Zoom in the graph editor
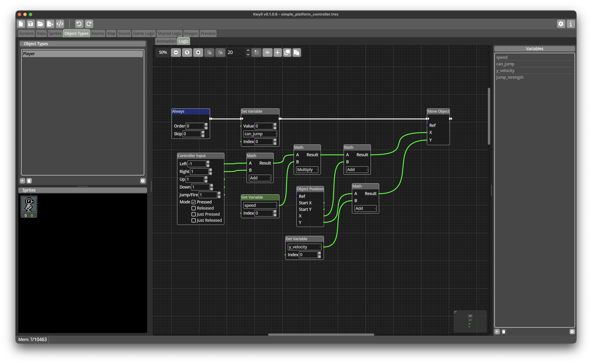This screenshot has width=592, height=364. 198,53
